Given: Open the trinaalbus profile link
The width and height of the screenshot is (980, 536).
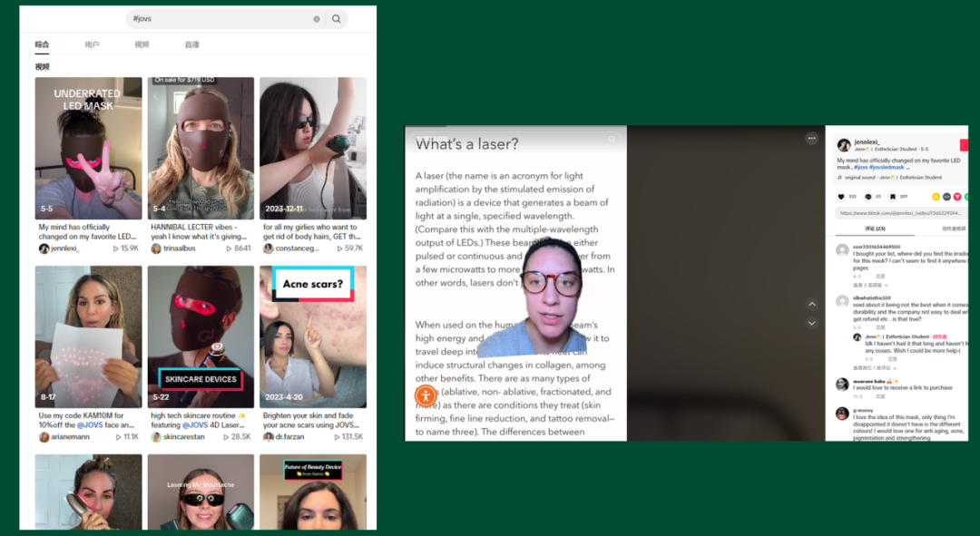Looking at the screenshot, I should point(180,249).
